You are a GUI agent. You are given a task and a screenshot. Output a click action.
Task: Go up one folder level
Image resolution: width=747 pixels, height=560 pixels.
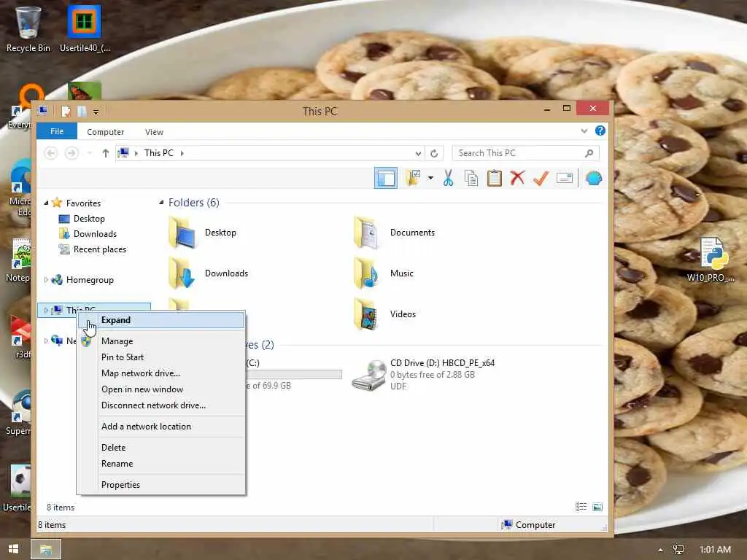pyautogui.click(x=105, y=153)
